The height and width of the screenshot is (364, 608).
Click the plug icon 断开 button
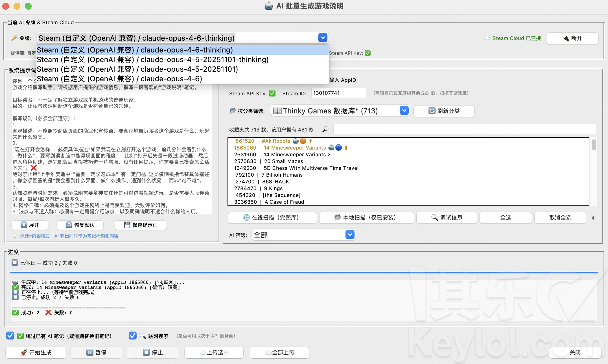[572, 38]
